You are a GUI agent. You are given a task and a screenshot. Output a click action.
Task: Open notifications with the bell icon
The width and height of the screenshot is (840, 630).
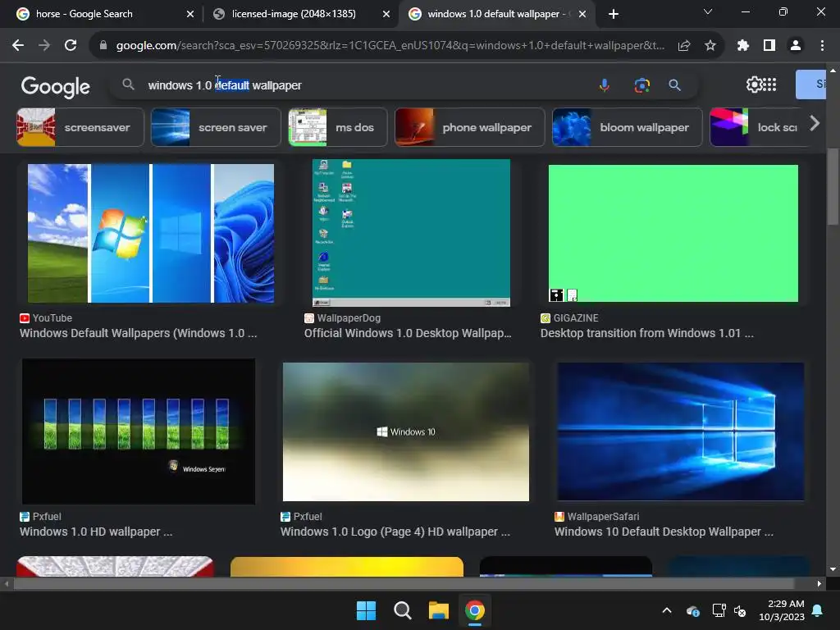coord(818,610)
